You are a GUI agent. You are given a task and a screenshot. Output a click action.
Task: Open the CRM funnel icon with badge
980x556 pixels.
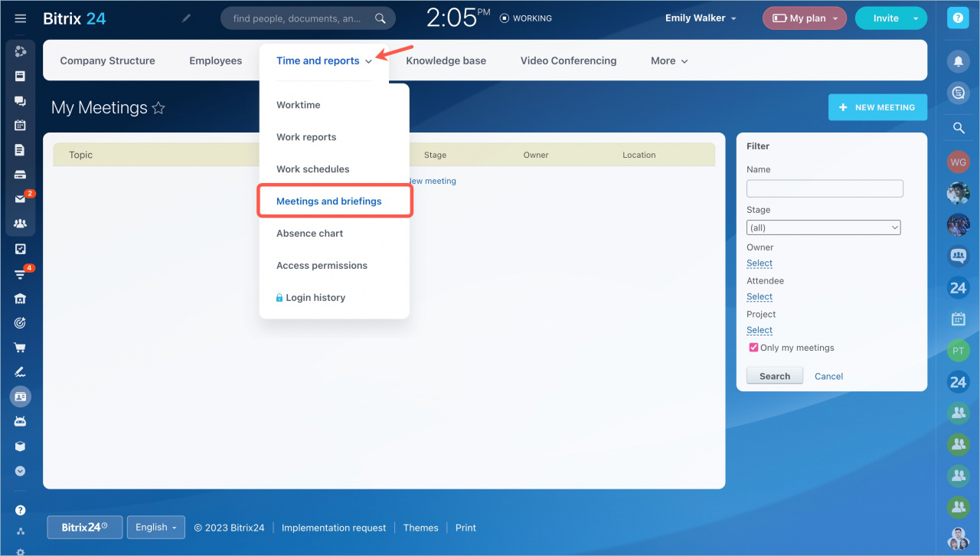(x=21, y=273)
